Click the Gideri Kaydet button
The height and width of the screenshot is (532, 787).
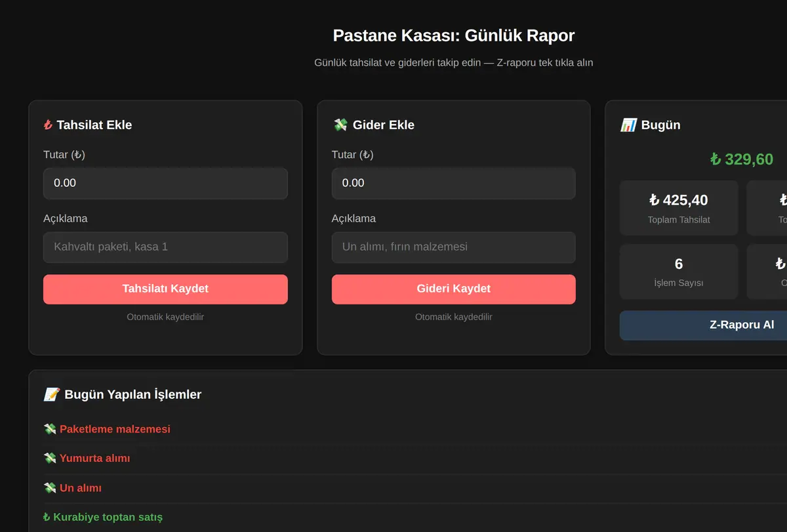pyautogui.click(x=454, y=289)
